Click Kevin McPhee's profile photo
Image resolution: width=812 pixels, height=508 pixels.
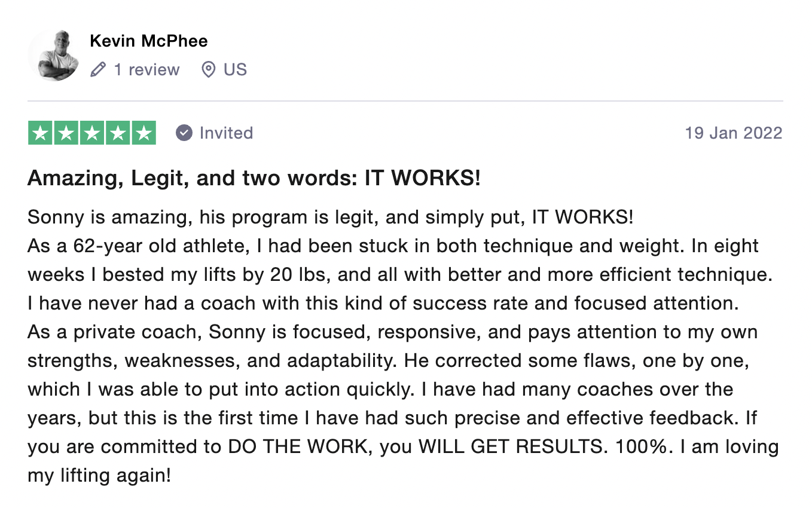[54, 55]
